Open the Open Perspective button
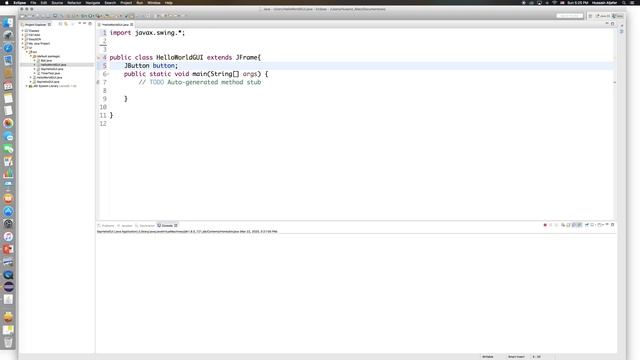The image size is (640, 360). click(590, 16)
